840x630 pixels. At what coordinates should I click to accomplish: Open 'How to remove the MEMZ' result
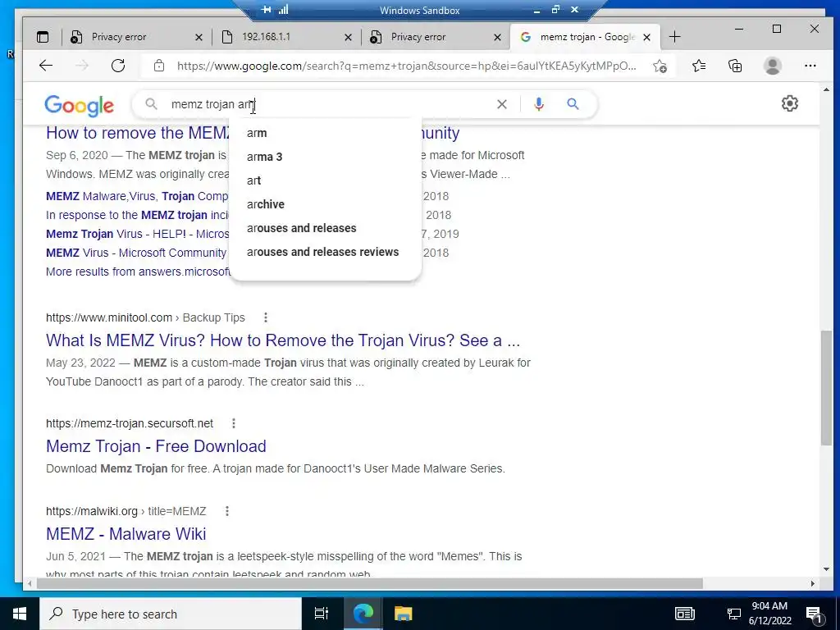138,133
